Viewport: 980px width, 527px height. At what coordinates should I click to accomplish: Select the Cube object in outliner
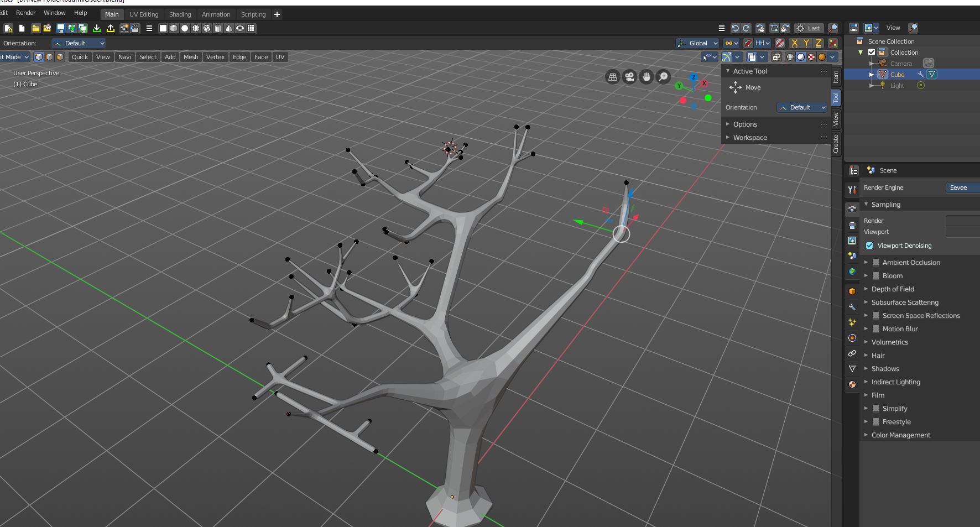(x=897, y=75)
